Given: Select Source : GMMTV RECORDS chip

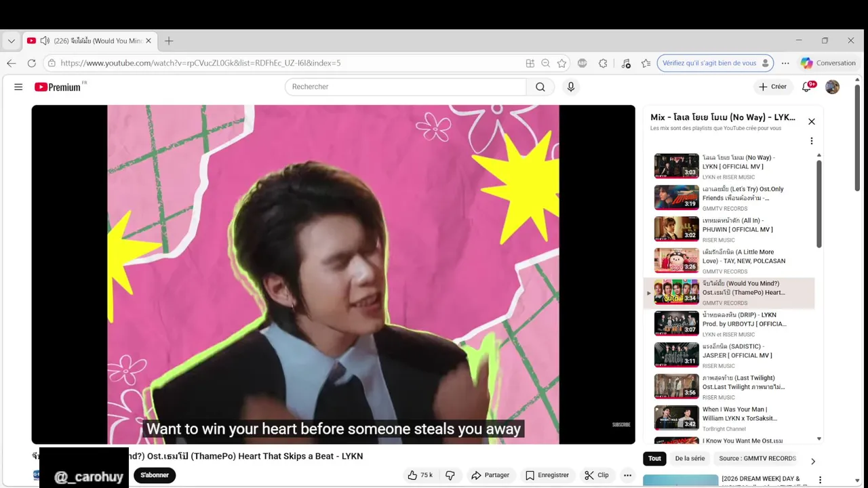Looking at the screenshot, I should click(x=757, y=459).
